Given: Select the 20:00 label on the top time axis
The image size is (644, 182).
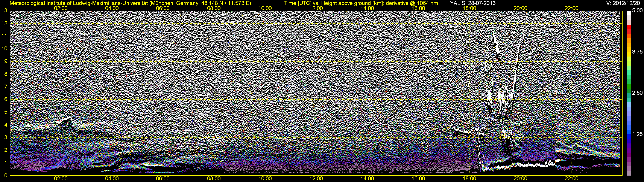Looking at the screenshot, I should tap(521, 8).
